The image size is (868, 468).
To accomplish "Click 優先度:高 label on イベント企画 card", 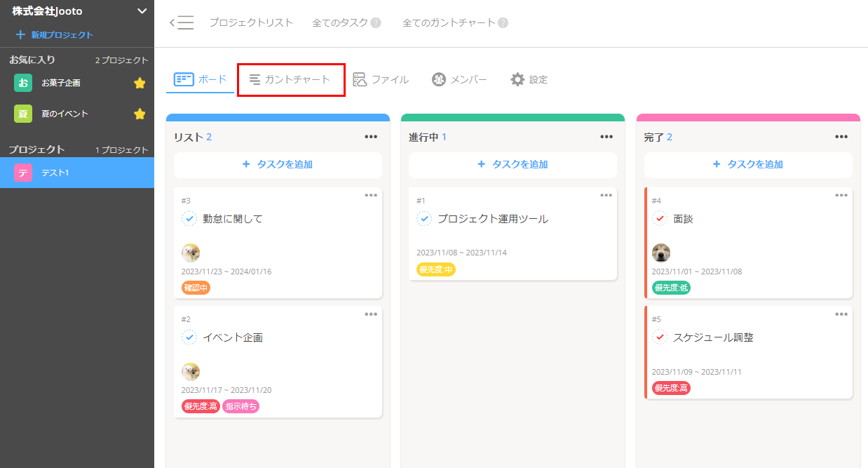I will click(201, 406).
